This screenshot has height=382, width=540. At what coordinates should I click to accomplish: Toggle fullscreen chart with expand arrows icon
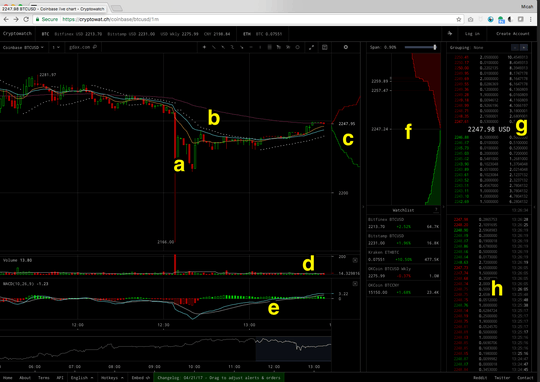(x=311, y=48)
